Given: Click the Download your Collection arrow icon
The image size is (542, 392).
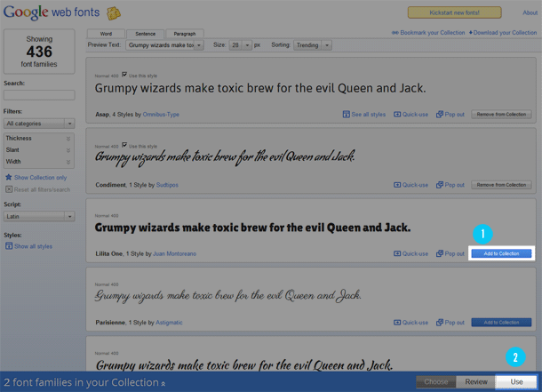Looking at the screenshot, I should pyautogui.click(x=470, y=33).
